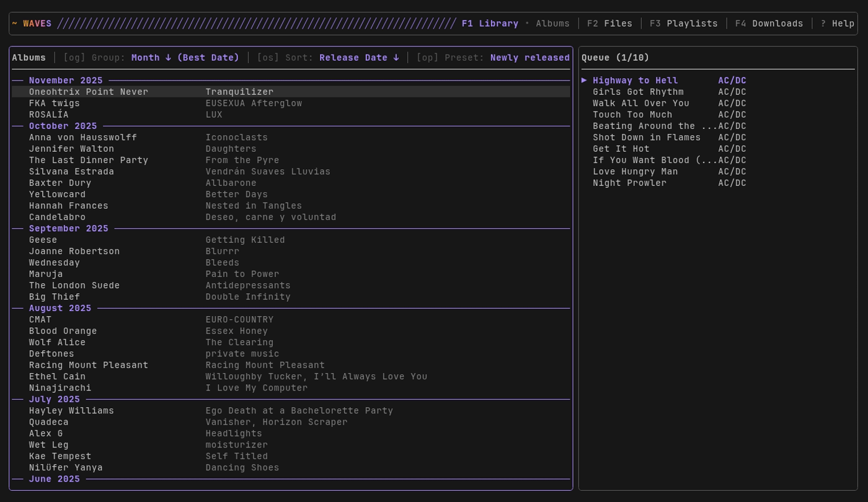Viewport: 868px width, 502px height.
Task: Play If You Want Blood queue track
Action: (718, 161)
